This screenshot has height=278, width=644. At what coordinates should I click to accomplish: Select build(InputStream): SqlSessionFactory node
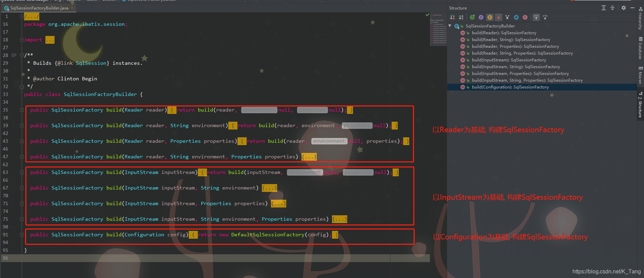click(x=509, y=60)
